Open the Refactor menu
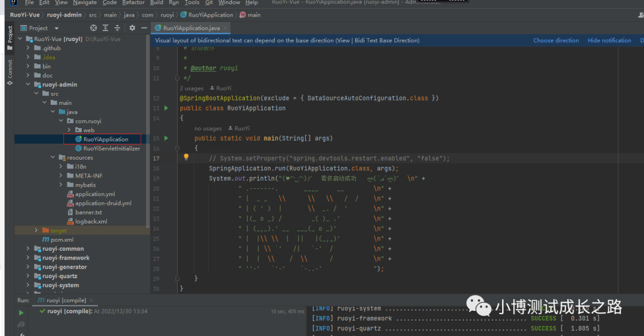The width and height of the screenshot is (644, 336). pyautogui.click(x=133, y=3)
